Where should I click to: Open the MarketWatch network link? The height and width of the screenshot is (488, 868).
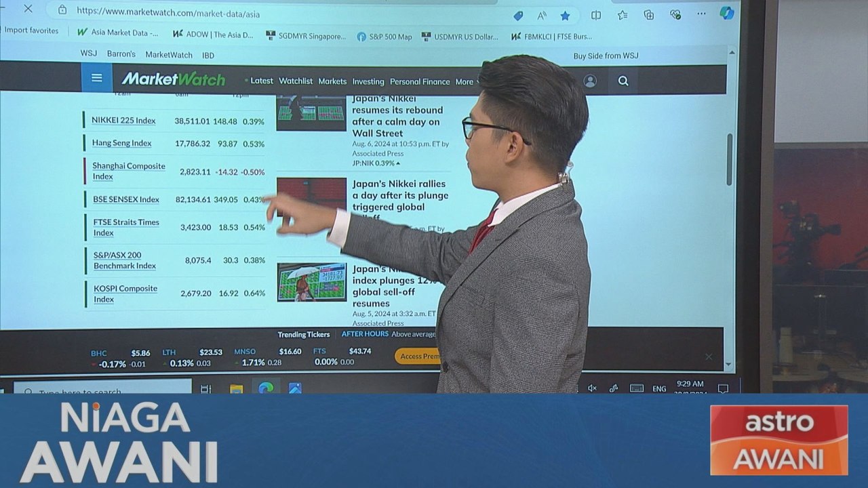[x=169, y=55]
